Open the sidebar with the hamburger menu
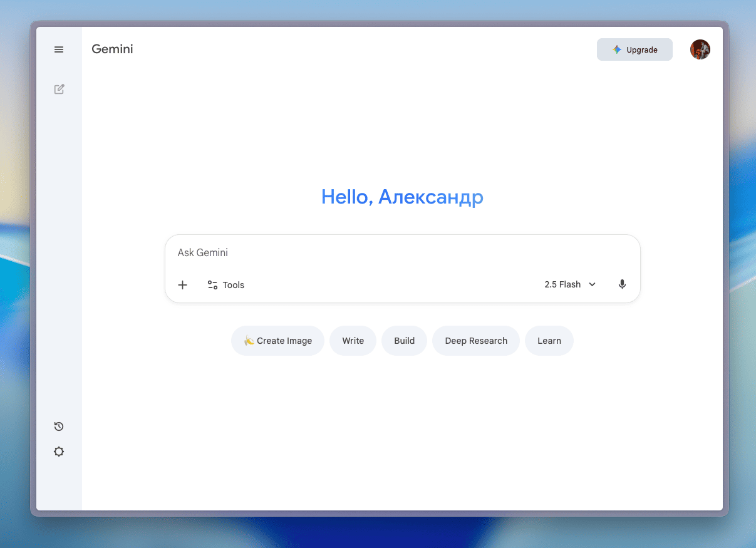Screen dimensions: 756x548 click(59, 49)
